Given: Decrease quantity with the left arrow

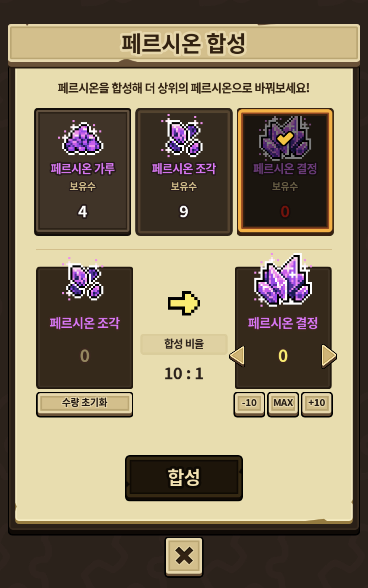Looking at the screenshot, I should (238, 356).
